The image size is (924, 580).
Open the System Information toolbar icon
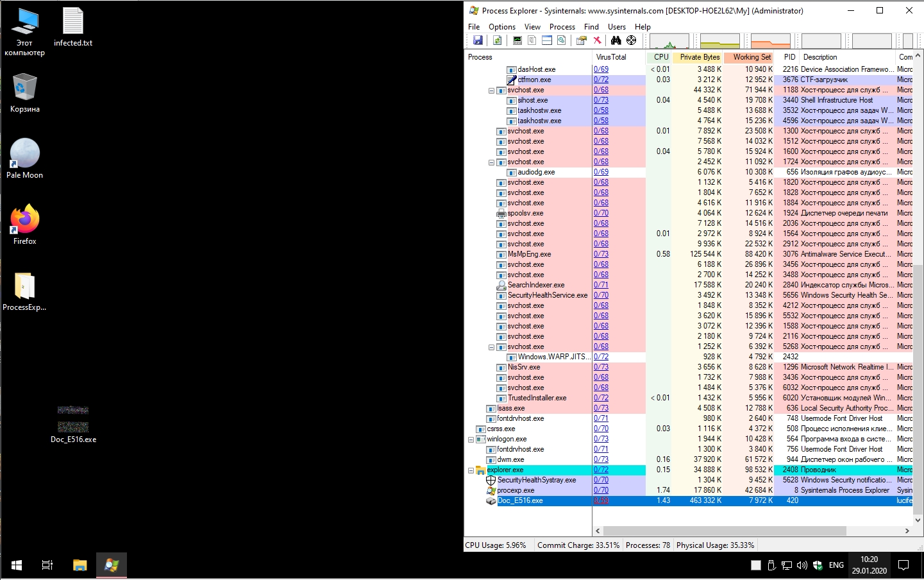point(517,40)
